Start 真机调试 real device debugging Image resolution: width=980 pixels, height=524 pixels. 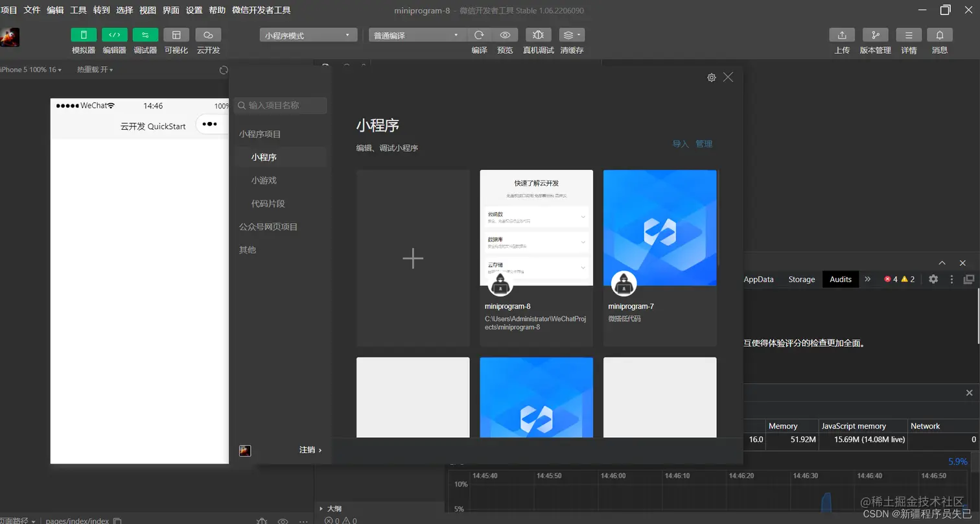tap(539, 35)
